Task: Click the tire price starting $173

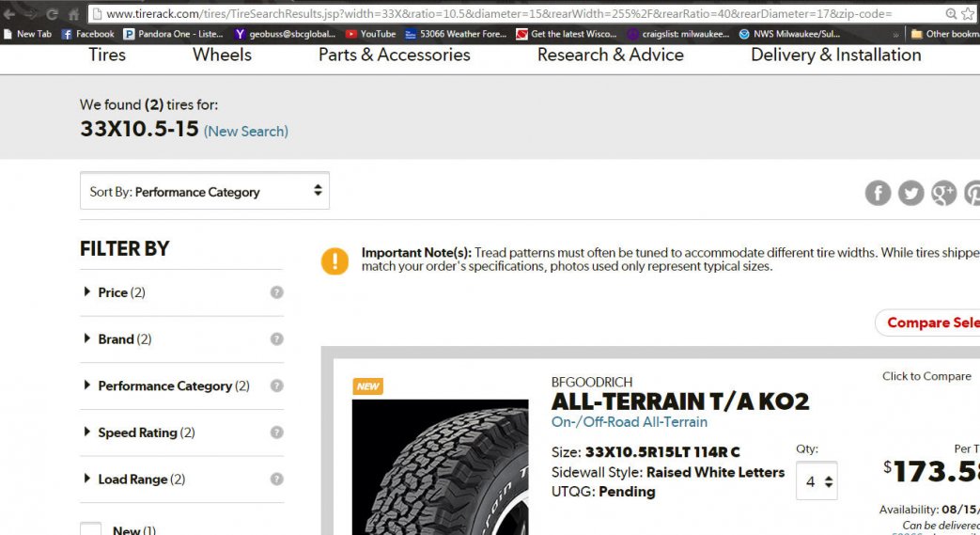Action: point(931,471)
